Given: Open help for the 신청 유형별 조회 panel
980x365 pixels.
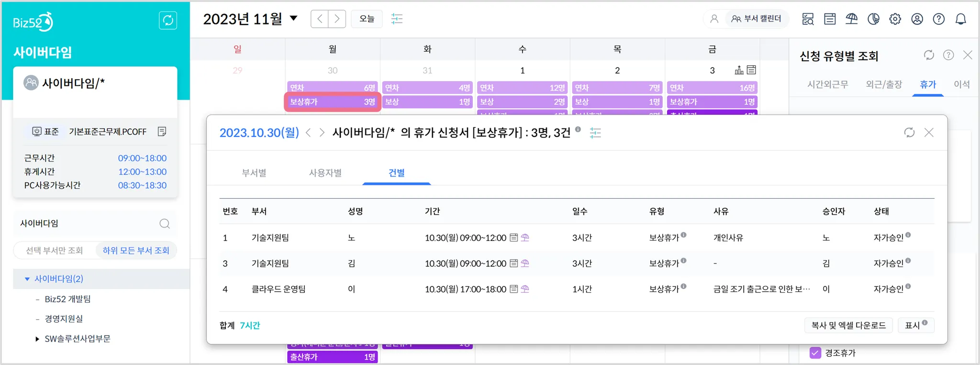Looking at the screenshot, I should click(948, 55).
